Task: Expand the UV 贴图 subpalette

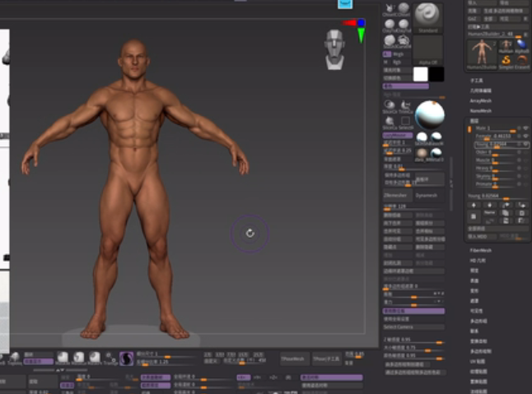Action: [x=478, y=361]
